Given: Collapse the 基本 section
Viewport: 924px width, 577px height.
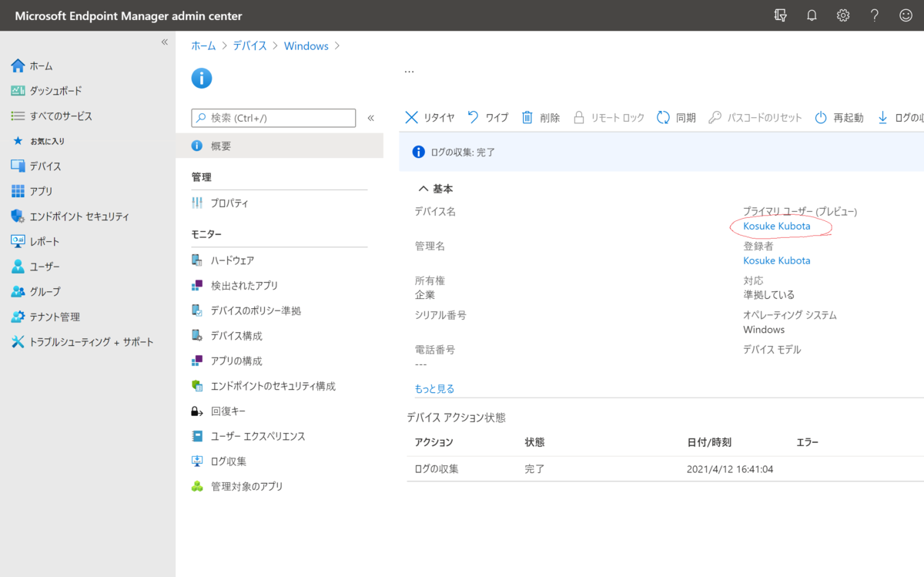Looking at the screenshot, I should pos(435,189).
